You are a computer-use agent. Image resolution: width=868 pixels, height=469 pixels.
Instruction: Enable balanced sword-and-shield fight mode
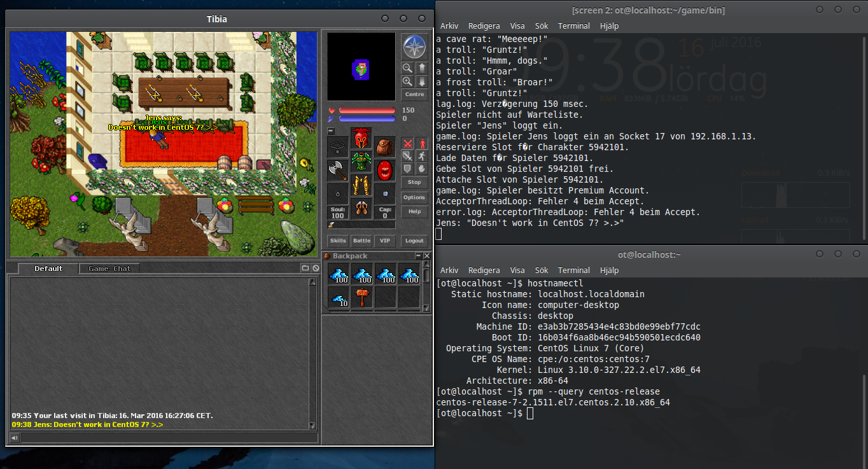[407, 156]
